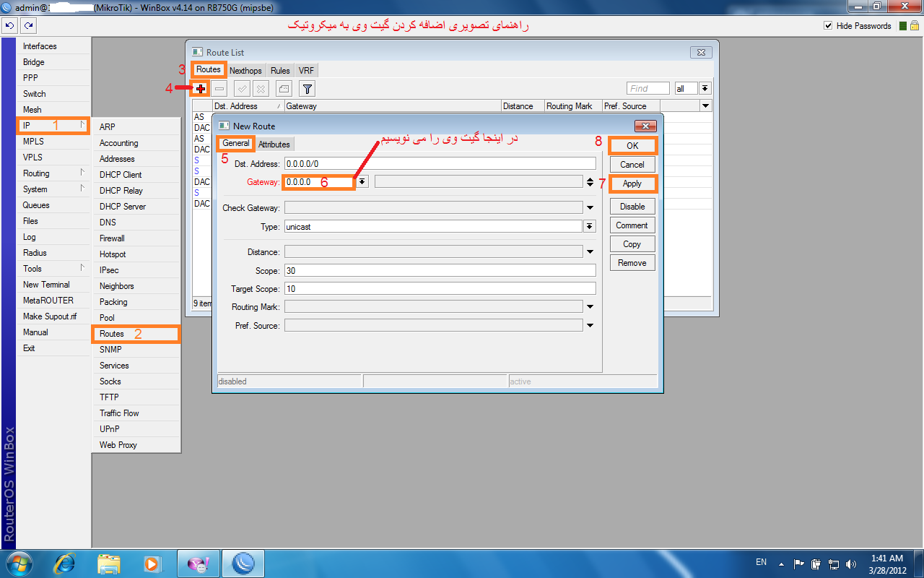Click the volume speaker tray icon
924x578 pixels.
click(851, 564)
